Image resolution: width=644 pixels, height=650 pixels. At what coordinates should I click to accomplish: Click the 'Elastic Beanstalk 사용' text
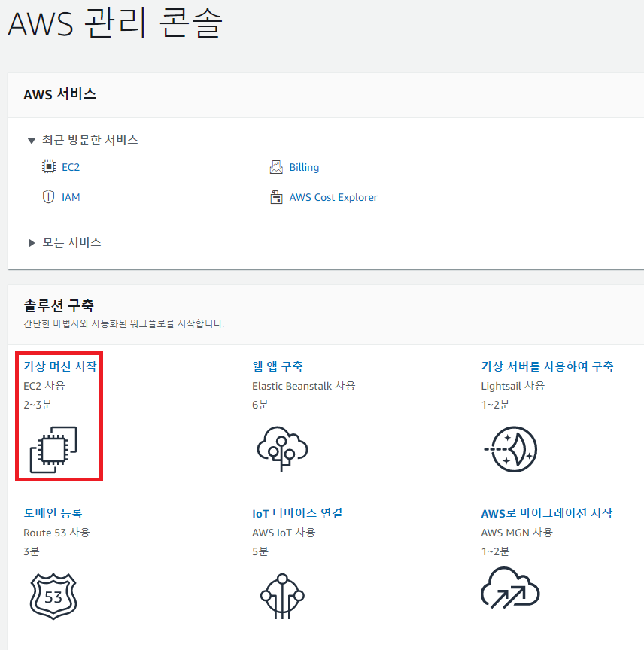[x=303, y=386]
